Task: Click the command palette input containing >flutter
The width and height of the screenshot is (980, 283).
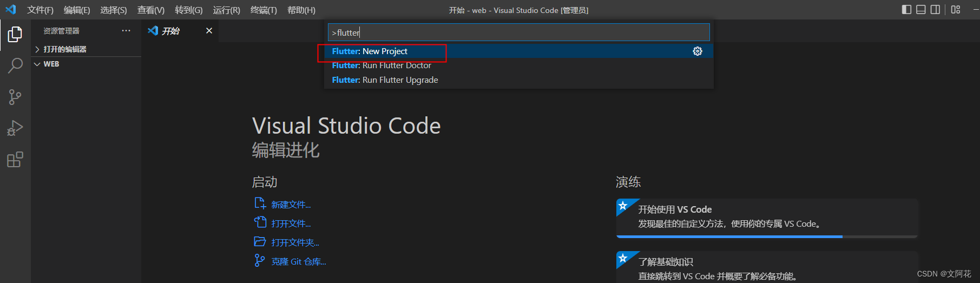Action: [518, 32]
